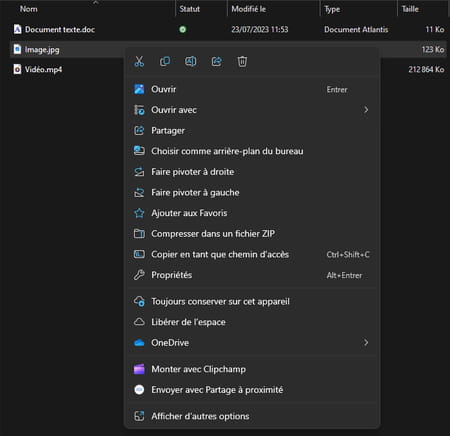This screenshot has height=436, width=450.
Task: Set image as desktop background
Action: click(252, 151)
